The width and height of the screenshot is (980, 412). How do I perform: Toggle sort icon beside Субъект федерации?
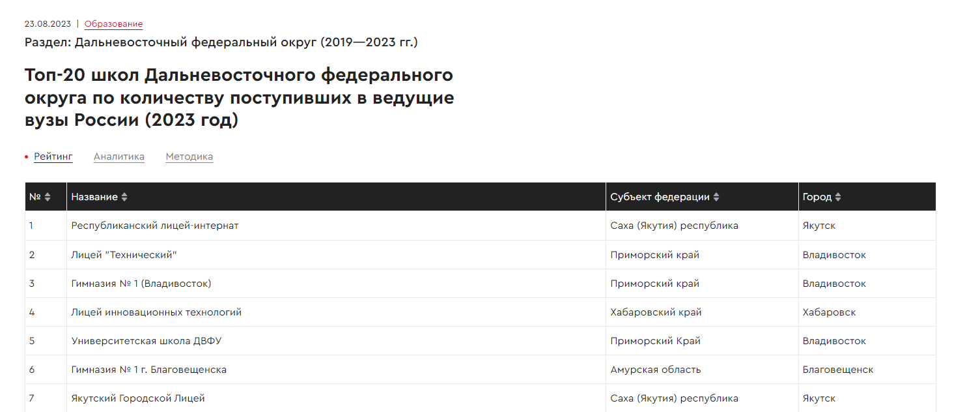(716, 197)
